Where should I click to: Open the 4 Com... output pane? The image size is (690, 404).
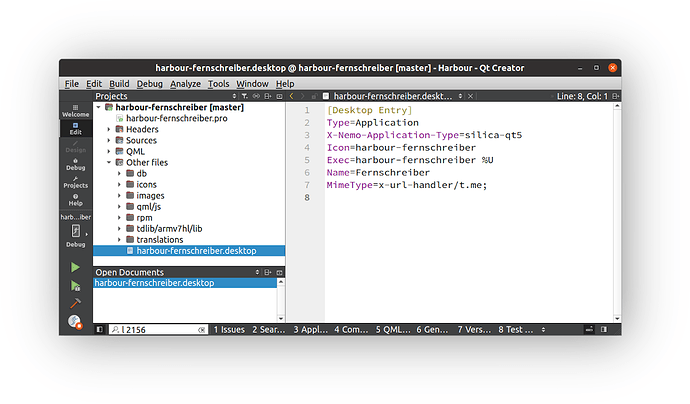[351, 329]
